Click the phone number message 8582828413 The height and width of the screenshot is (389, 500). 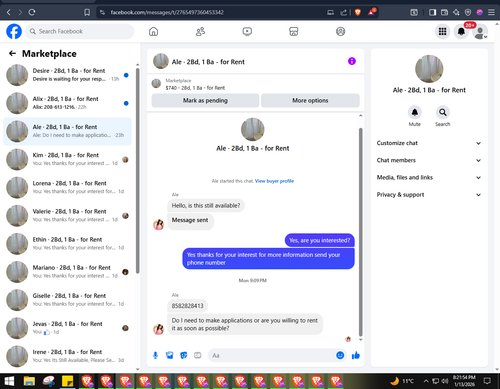pos(187,306)
